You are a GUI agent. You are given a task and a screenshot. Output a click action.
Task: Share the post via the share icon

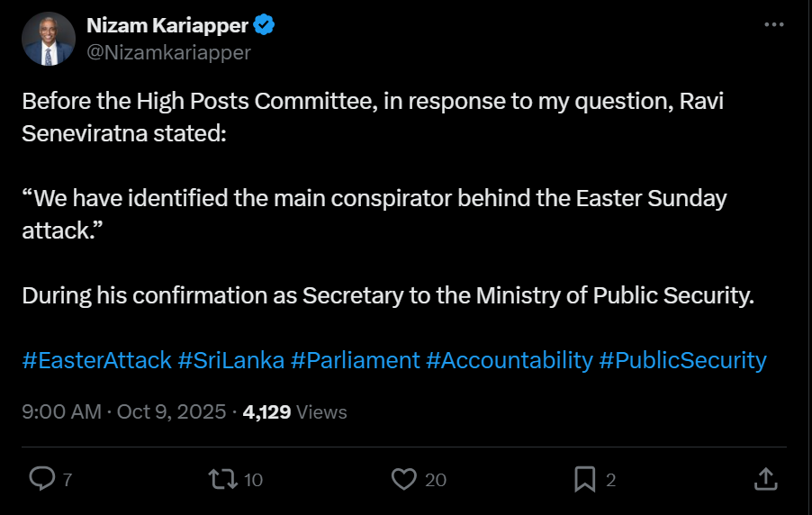click(764, 479)
